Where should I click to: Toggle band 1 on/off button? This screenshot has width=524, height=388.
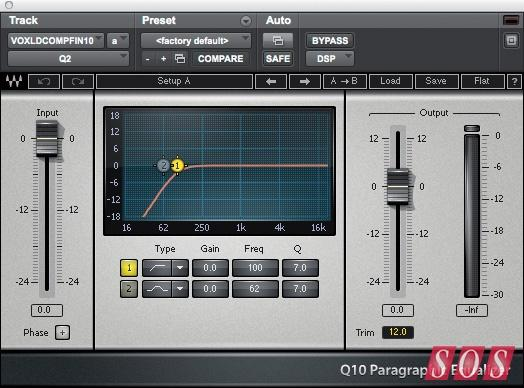click(x=129, y=268)
